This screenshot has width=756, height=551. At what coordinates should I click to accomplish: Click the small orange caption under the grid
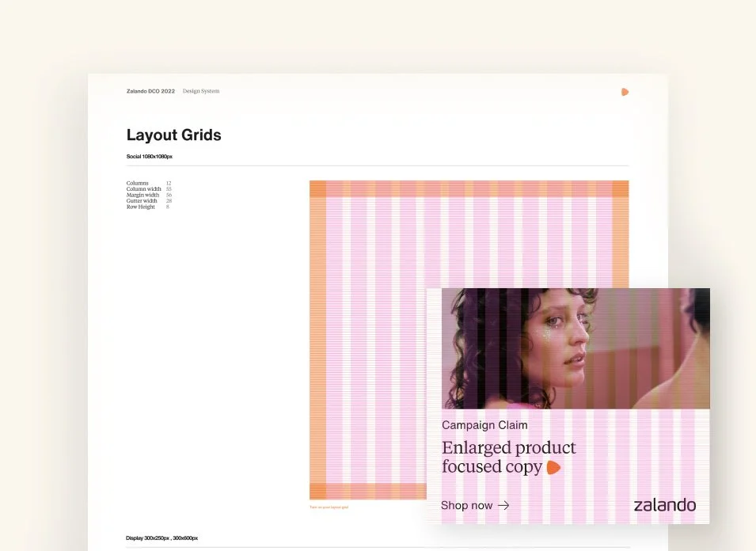(329, 507)
